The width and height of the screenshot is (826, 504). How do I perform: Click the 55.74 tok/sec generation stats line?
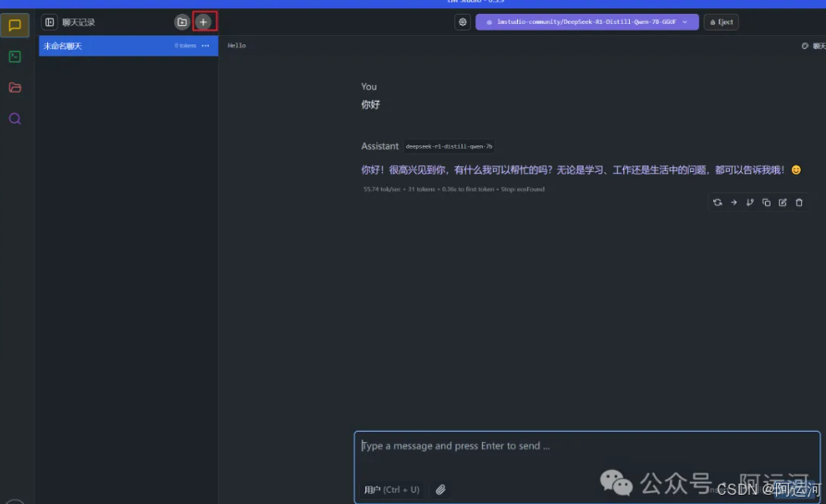(453, 189)
